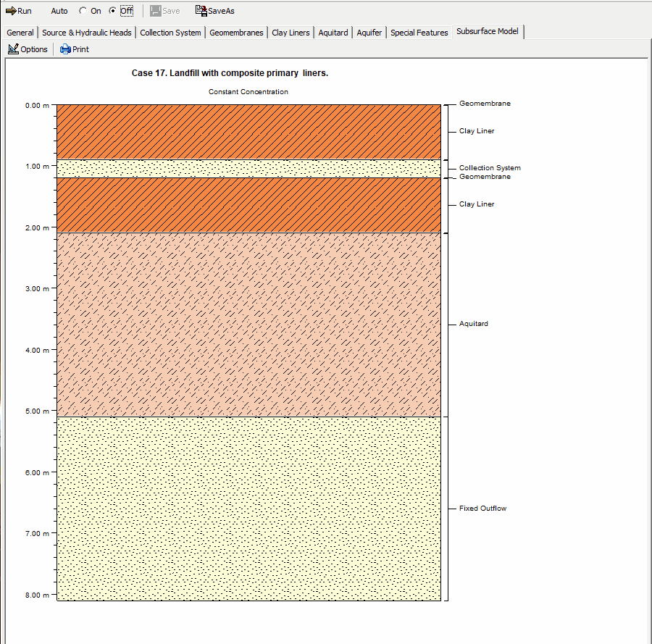Click the 'Constant Concentration' subtitle
The width and height of the screenshot is (652, 644).
point(248,91)
